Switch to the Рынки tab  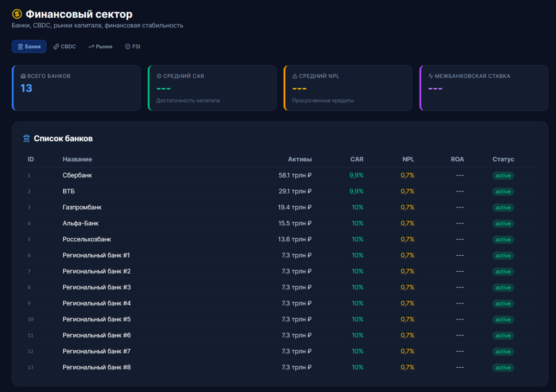100,46
